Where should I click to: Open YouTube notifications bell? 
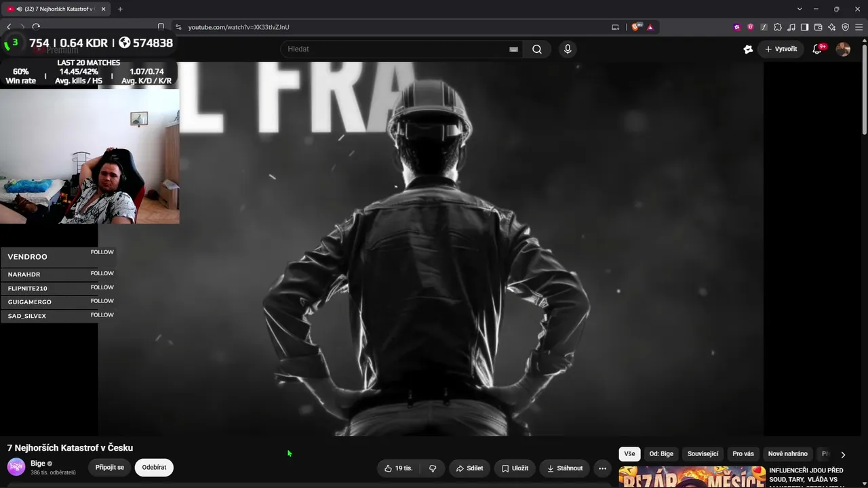coord(817,49)
